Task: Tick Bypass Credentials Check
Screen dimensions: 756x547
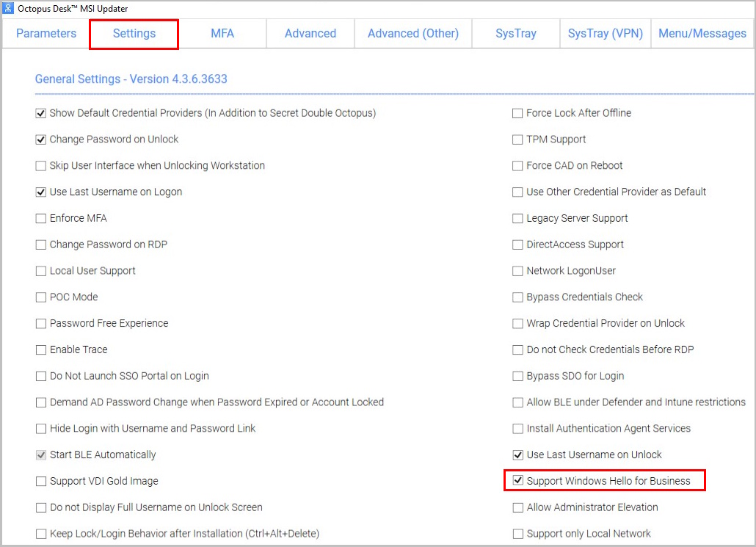Action: tap(517, 297)
